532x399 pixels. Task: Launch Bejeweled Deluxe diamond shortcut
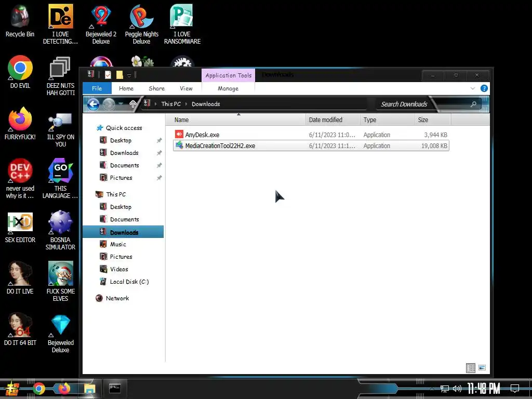tap(60, 333)
